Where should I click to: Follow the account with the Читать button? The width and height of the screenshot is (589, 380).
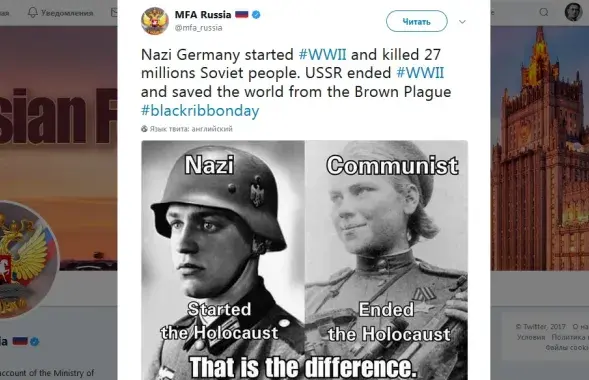click(417, 21)
